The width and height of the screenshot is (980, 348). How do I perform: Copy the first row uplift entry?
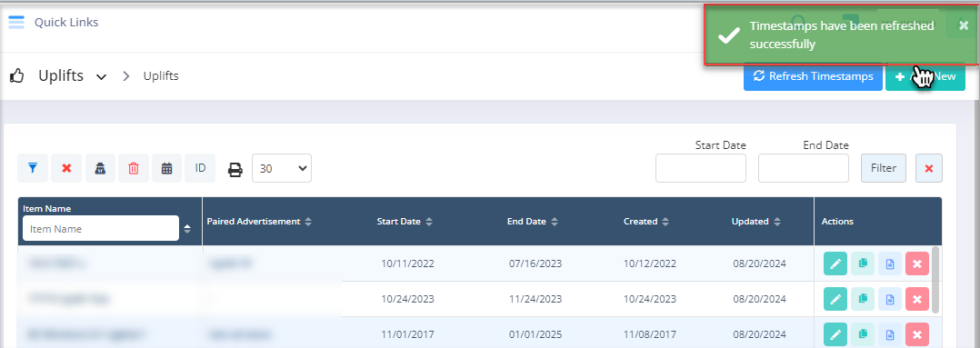click(x=863, y=263)
